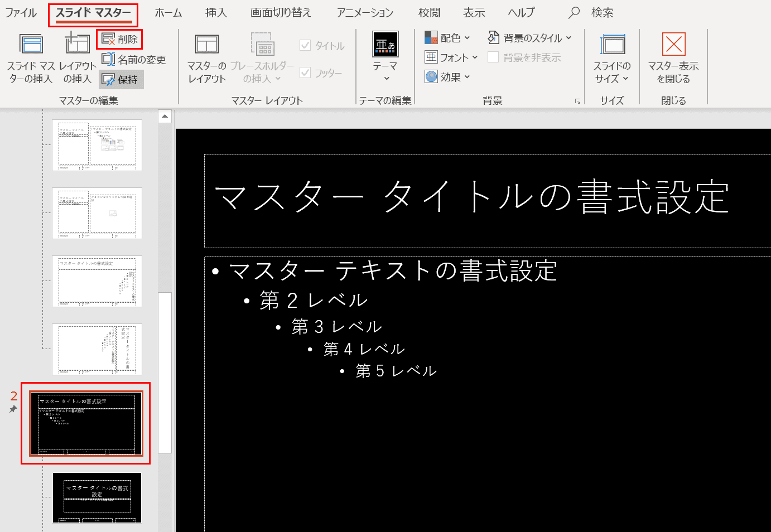
Task: Click the search magnifier icon
Action: [x=574, y=12]
